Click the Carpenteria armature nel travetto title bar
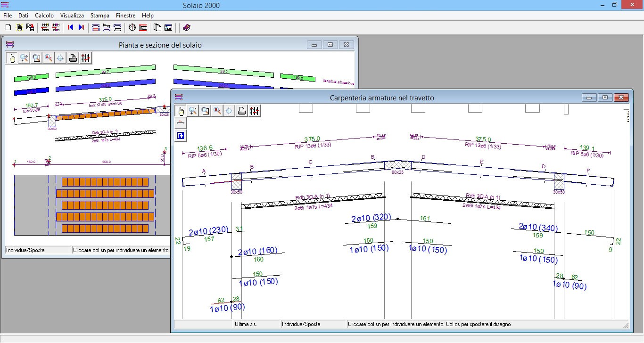The image size is (644, 343). pos(382,98)
